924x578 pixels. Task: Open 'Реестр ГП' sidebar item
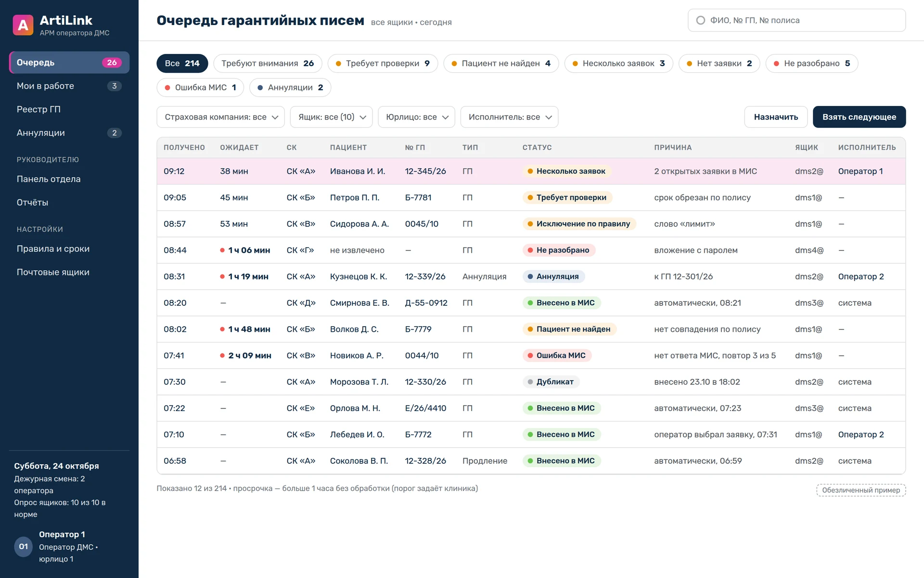pyautogui.click(x=69, y=109)
